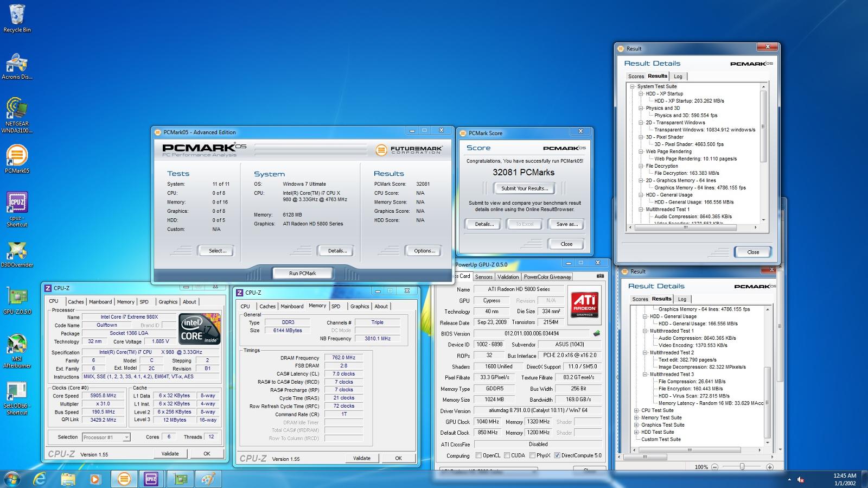The width and height of the screenshot is (868, 488).
Task: Click the GPU Clock 1040 MHz field
Action: tap(487, 422)
